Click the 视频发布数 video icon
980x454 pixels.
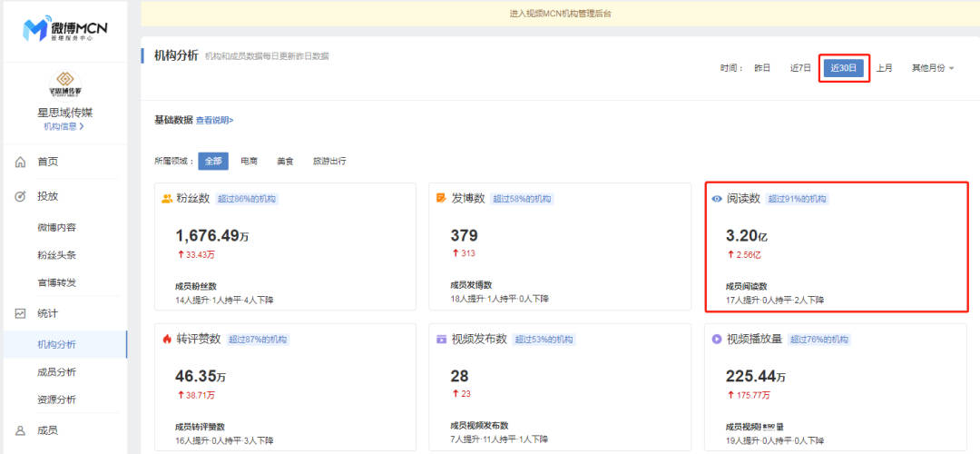coord(441,339)
